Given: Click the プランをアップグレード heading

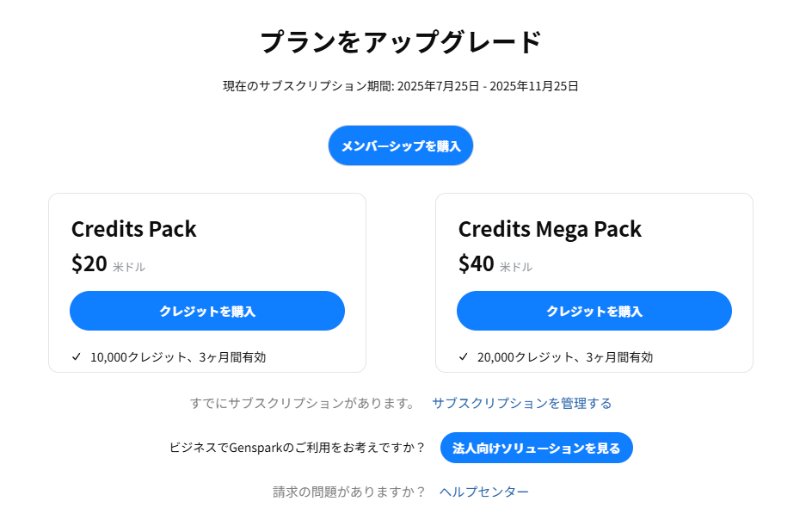Looking at the screenshot, I should tap(400, 41).
